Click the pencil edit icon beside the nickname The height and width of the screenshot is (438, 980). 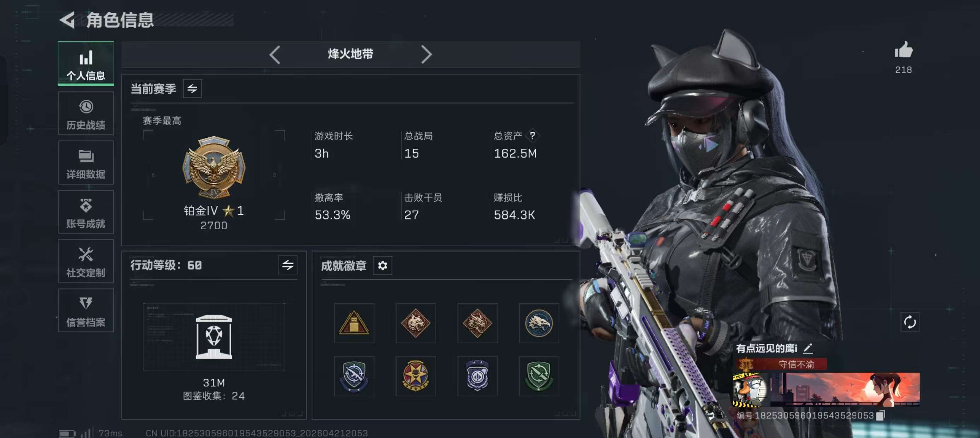[808, 348]
